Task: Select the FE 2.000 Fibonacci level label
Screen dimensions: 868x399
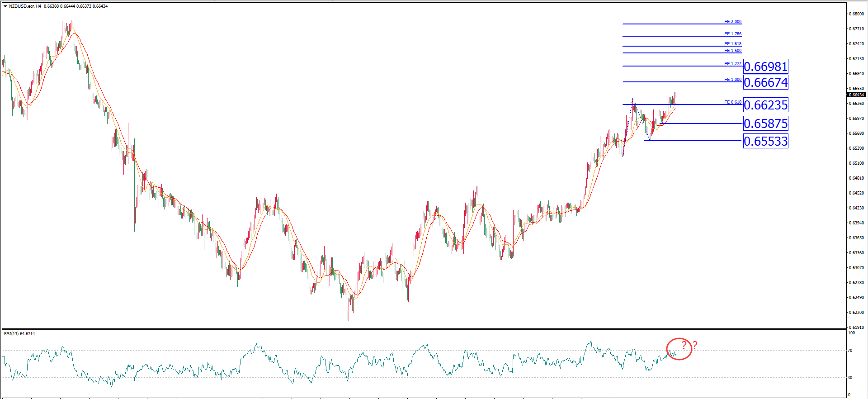Action: (x=732, y=22)
